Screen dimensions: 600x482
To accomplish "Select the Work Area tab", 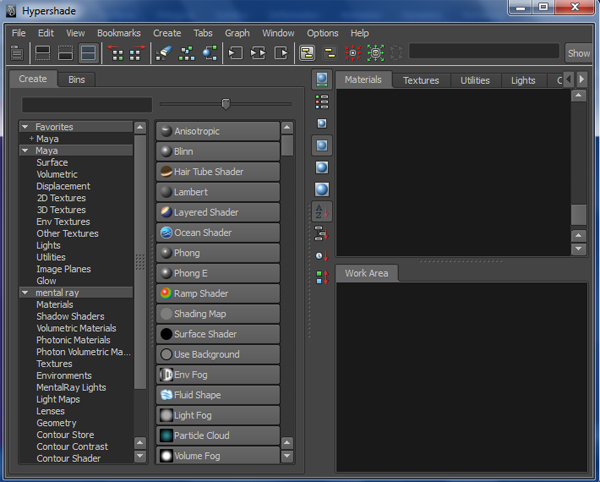I will click(366, 273).
